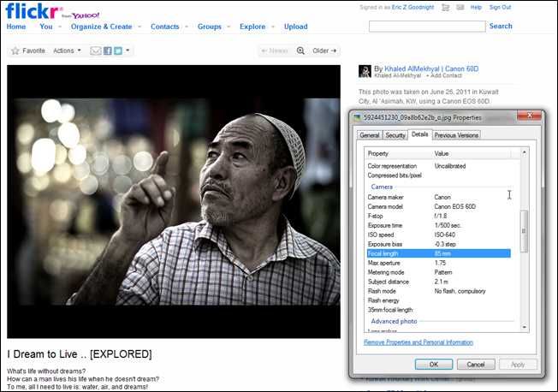
Task: Click Khaled AlMekhyal's avatar thumbnail
Action: click(x=365, y=71)
